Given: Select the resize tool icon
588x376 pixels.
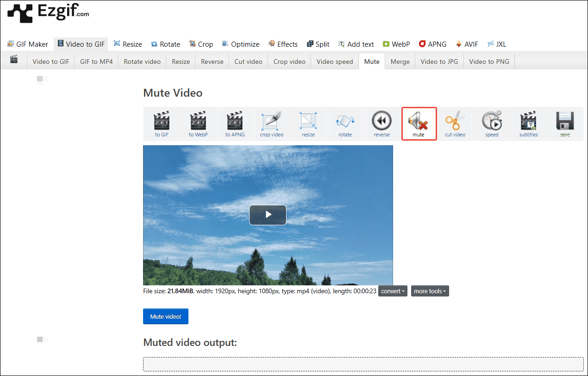Looking at the screenshot, I should click(308, 123).
